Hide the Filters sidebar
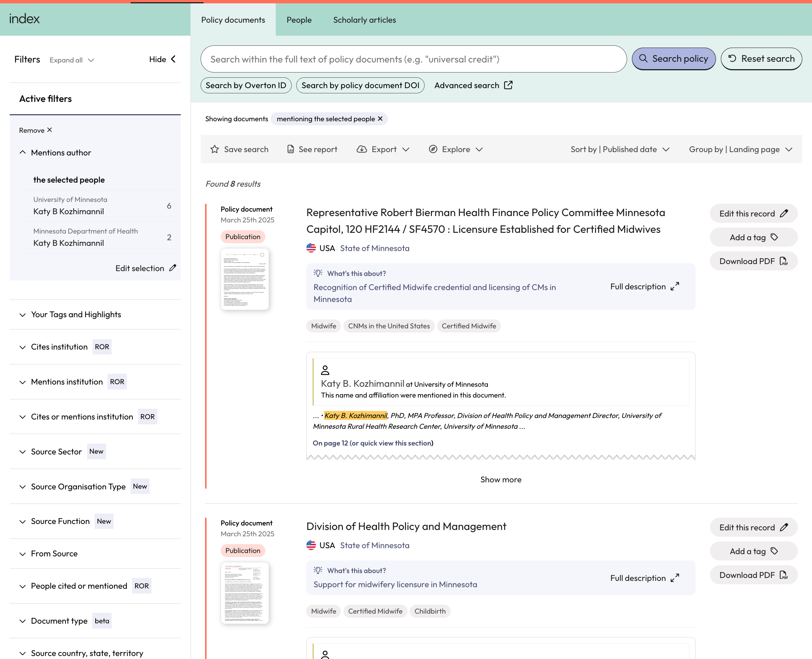The image size is (812, 659). click(x=163, y=59)
